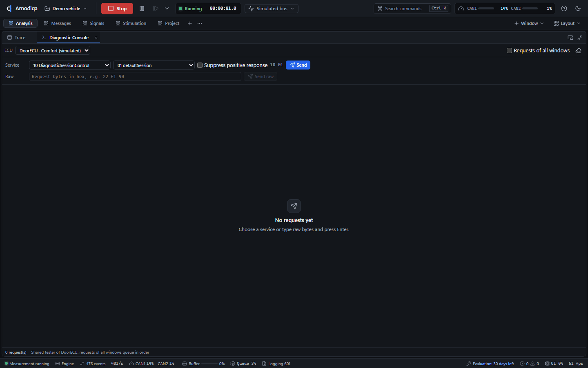Close the Diagnostic Console tab
This screenshot has width=588, height=368.
tap(96, 38)
